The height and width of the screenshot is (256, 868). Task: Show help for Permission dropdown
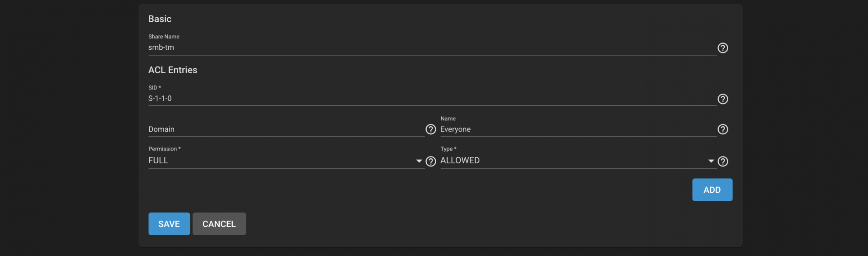(x=431, y=161)
